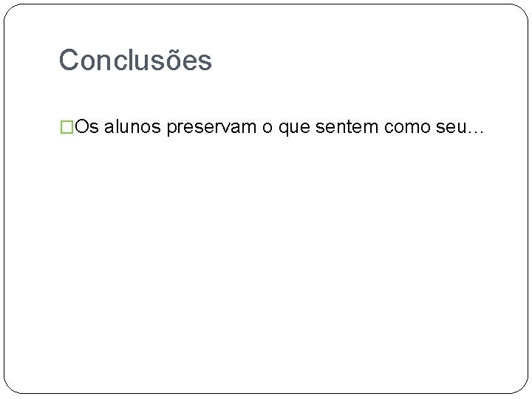Select the word "Os" in the bullet
This screenshot has width=532, height=399.
click(x=86, y=128)
